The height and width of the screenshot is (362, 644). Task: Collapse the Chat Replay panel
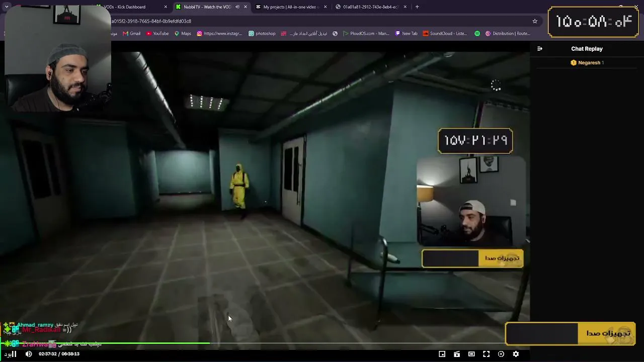click(x=540, y=49)
